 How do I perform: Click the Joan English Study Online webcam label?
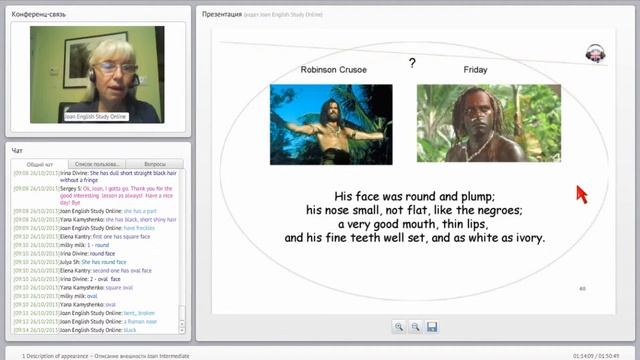click(x=96, y=117)
